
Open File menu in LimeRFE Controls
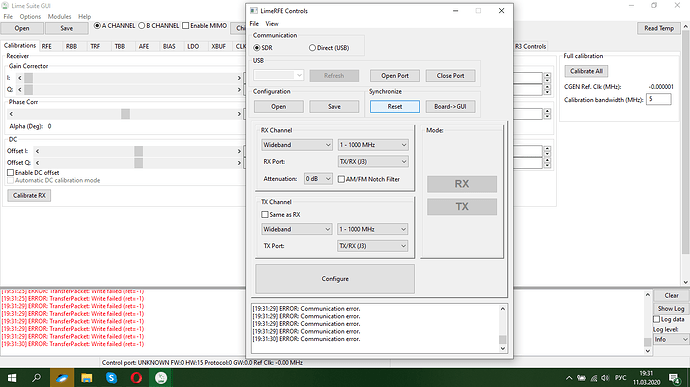click(x=254, y=24)
